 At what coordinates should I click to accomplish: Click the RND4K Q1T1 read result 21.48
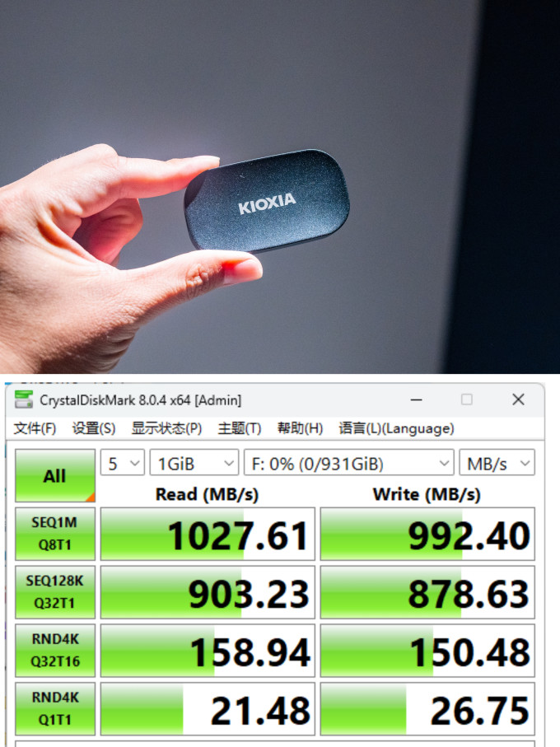(x=208, y=708)
